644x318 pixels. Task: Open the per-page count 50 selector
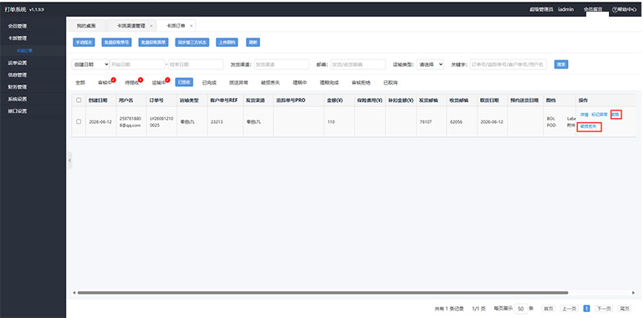point(520,309)
